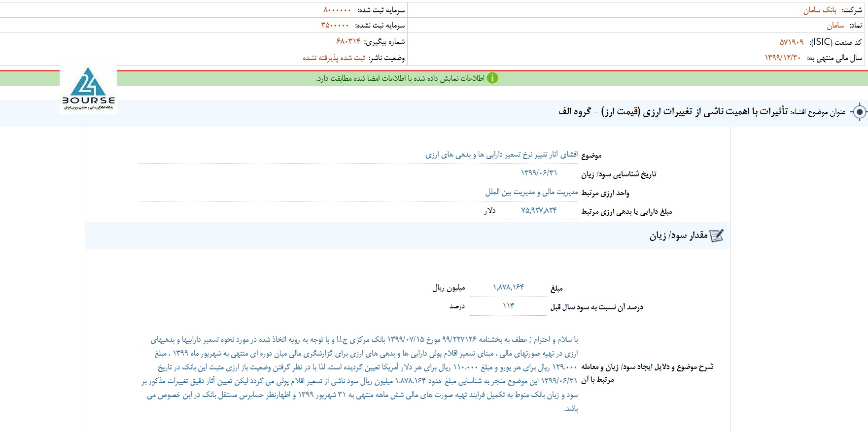This screenshot has height=431, width=868.
Task: Click unit label میلیون ریال
Action: [x=449, y=288]
